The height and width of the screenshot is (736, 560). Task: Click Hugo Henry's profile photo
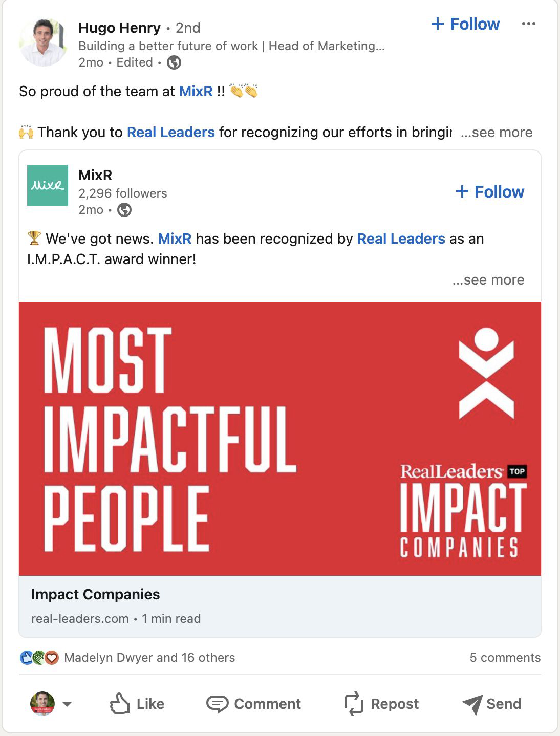44,43
